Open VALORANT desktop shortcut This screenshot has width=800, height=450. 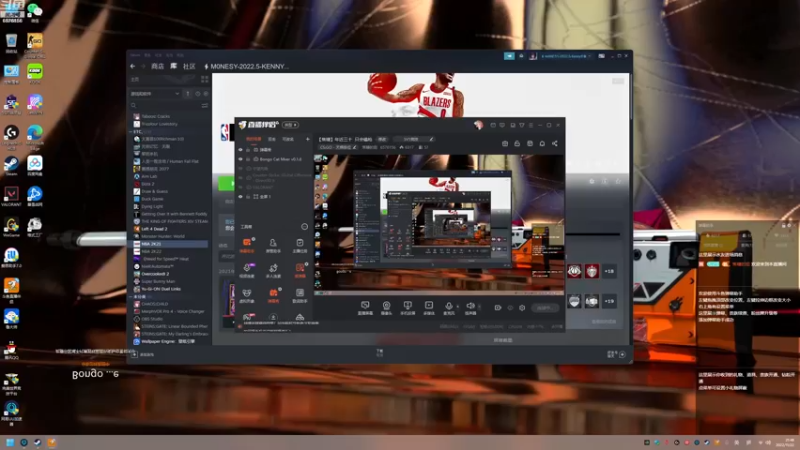click(x=11, y=196)
